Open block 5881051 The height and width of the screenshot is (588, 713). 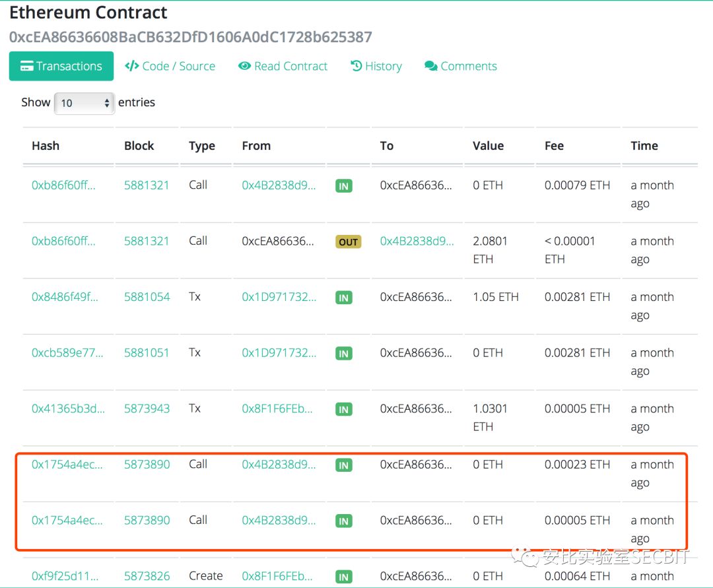147,353
